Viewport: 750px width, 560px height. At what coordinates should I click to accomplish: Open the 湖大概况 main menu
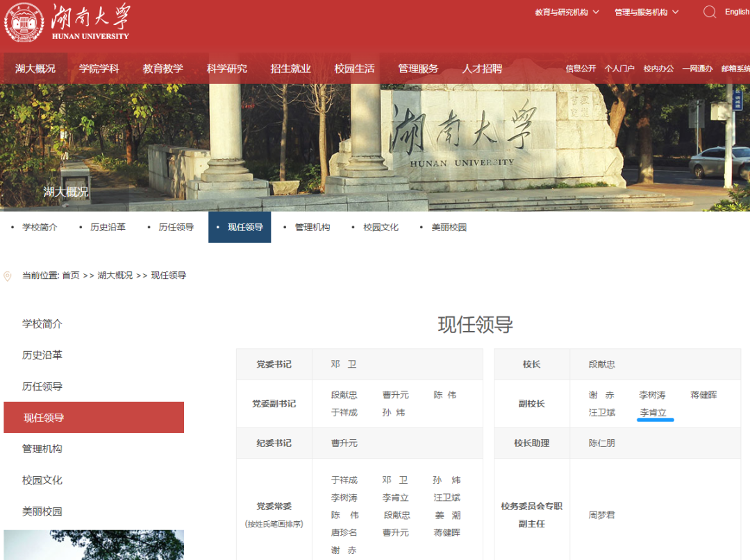click(35, 68)
